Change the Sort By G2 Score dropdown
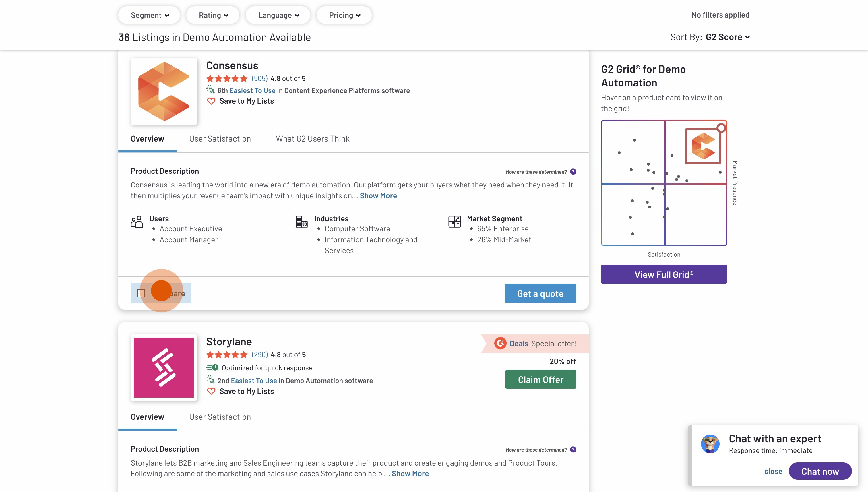Viewport: 868px width, 492px height. pos(728,37)
